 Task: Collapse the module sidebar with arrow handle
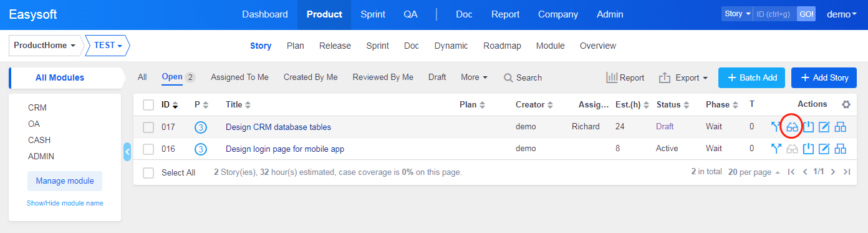[127, 152]
